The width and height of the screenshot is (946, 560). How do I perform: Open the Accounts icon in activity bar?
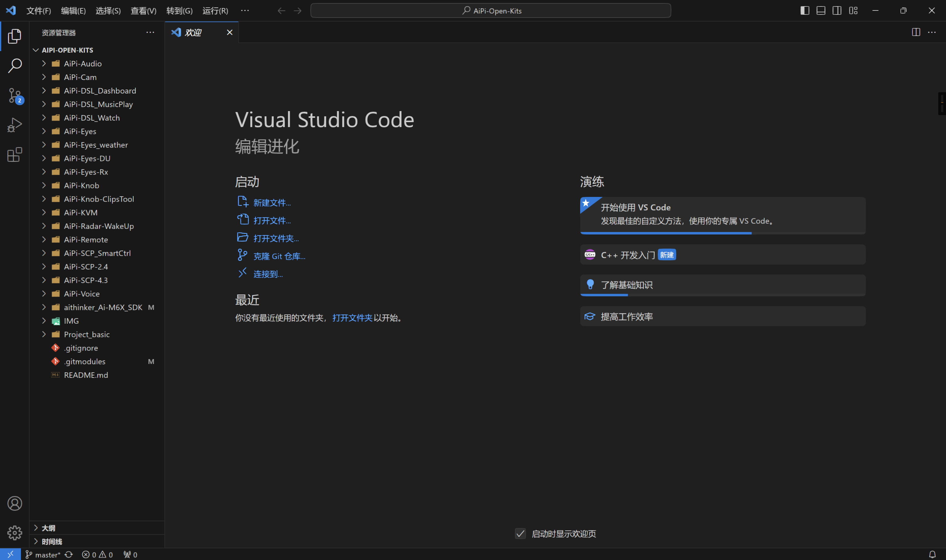[14, 503]
